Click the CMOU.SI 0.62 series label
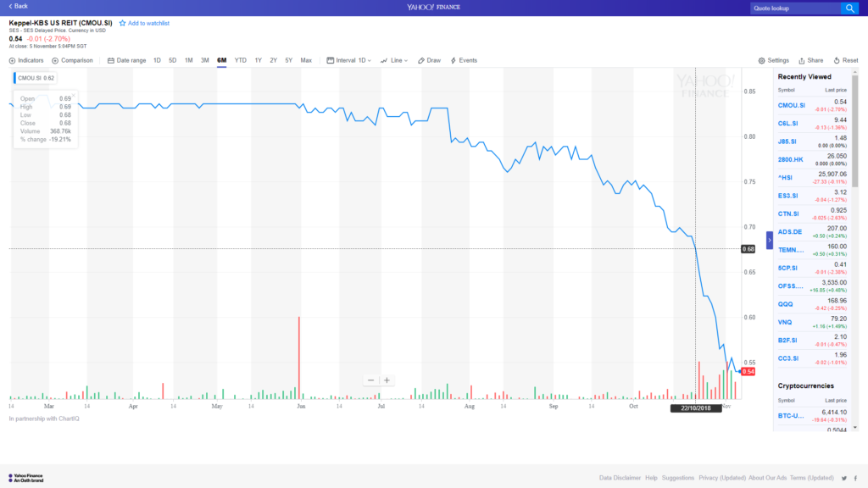The image size is (868, 488). (x=35, y=78)
